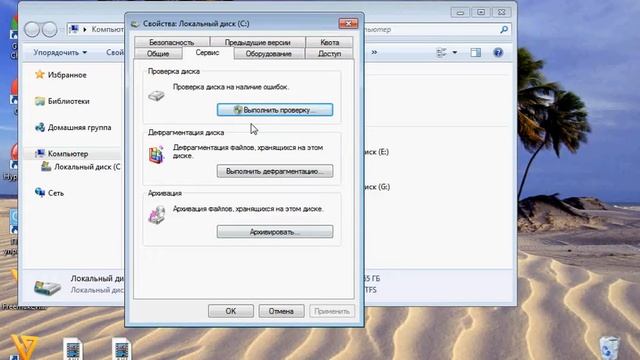Click the Explorer forward navigation button
The width and height of the screenshot is (640, 360).
point(49,29)
